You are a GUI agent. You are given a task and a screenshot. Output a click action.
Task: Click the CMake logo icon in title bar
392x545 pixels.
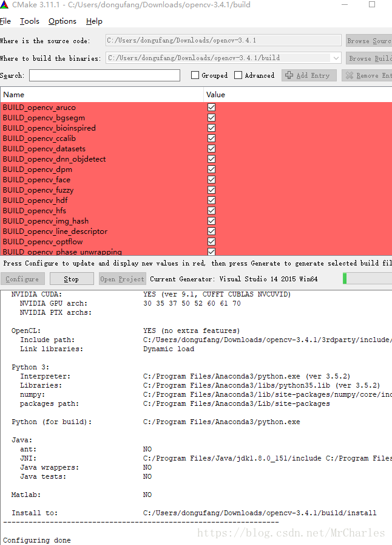[4, 4]
